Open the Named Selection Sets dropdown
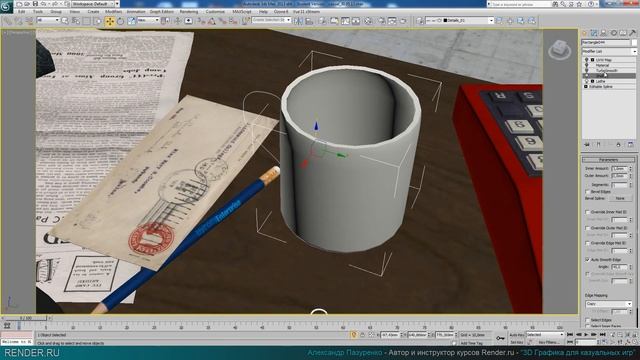640x360 pixels. [271, 20]
